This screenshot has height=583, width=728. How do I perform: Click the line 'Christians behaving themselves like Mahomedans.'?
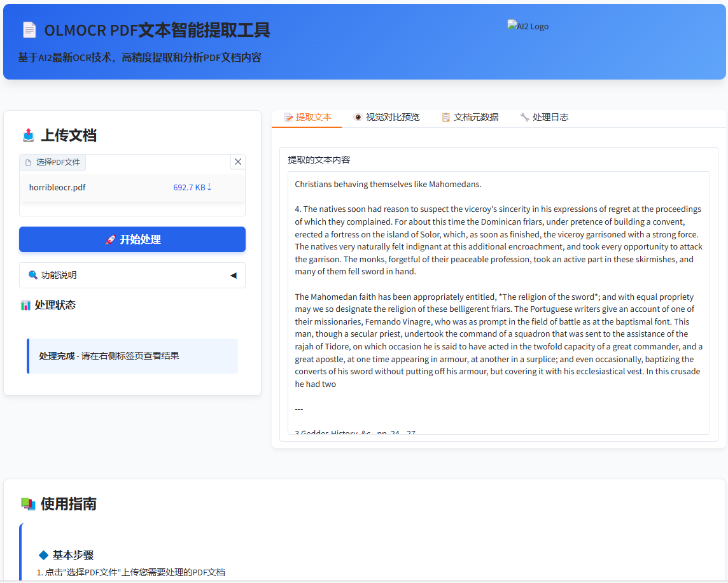click(388, 184)
